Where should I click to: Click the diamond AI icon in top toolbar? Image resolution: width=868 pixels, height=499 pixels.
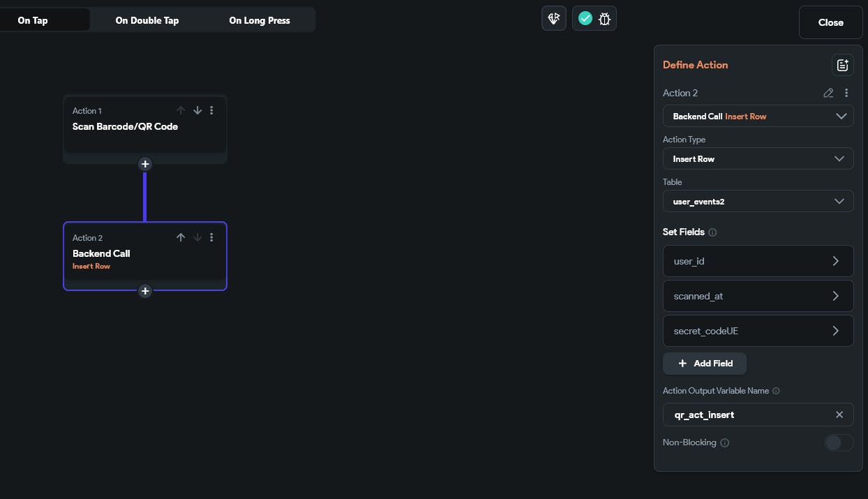point(554,19)
